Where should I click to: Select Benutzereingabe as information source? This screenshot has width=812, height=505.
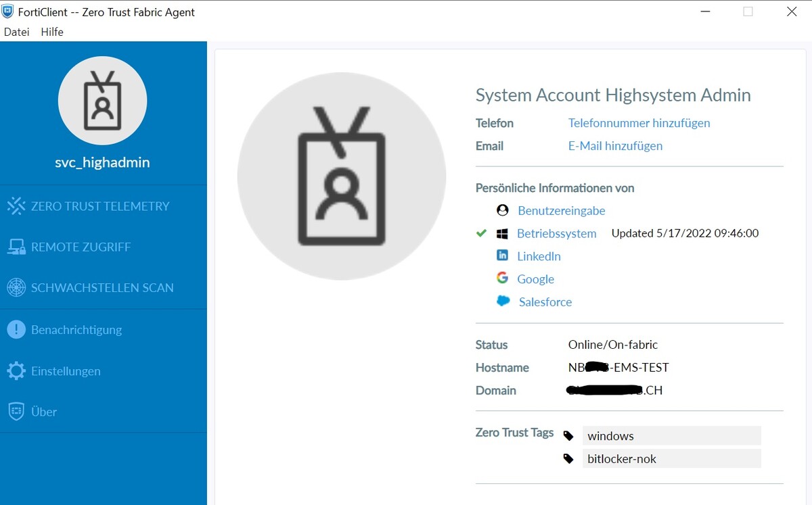click(561, 211)
